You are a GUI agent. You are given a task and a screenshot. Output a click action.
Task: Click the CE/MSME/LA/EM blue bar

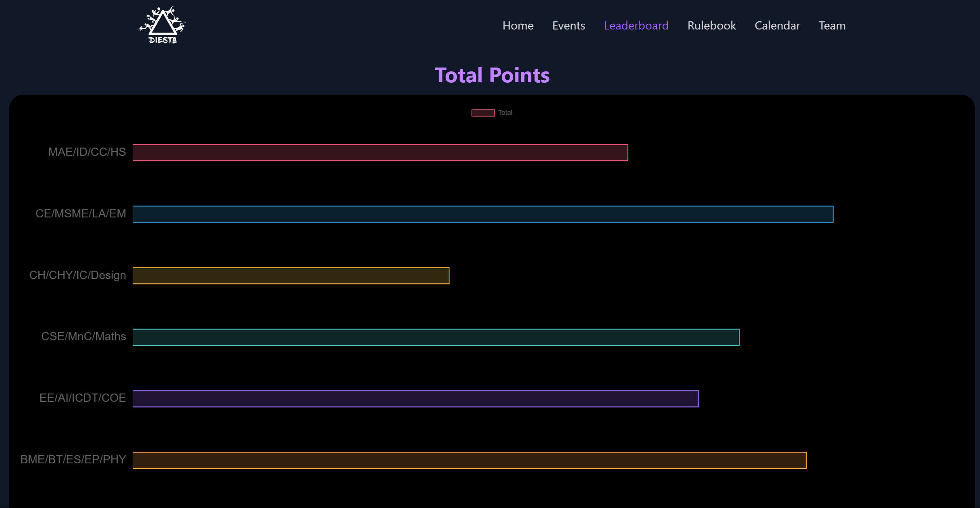(483, 214)
